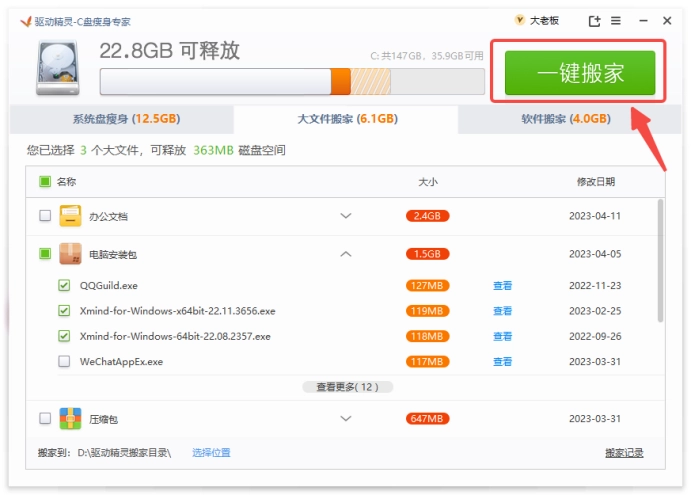The height and width of the screenshot is (495, 692).
Task: Click the 办公文档 folder icon
Action: click(x=70, y=216)
